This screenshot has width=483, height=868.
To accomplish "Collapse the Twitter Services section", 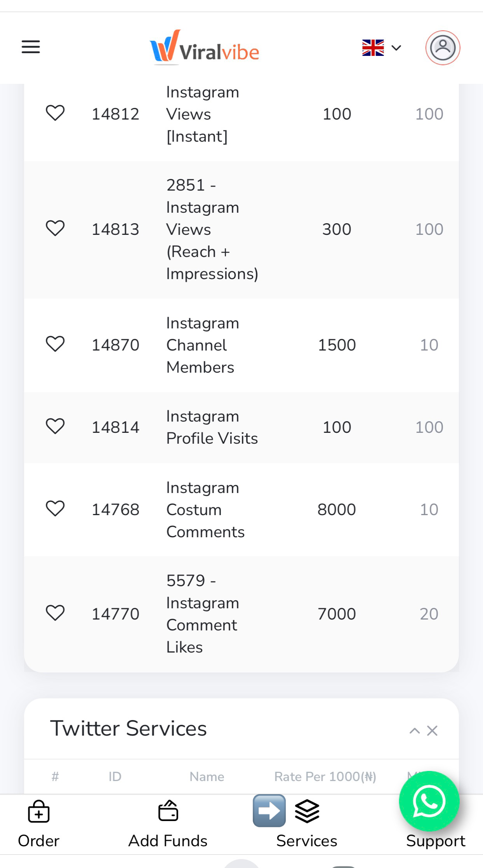I will pyautogui.click(x=415, y=731).
